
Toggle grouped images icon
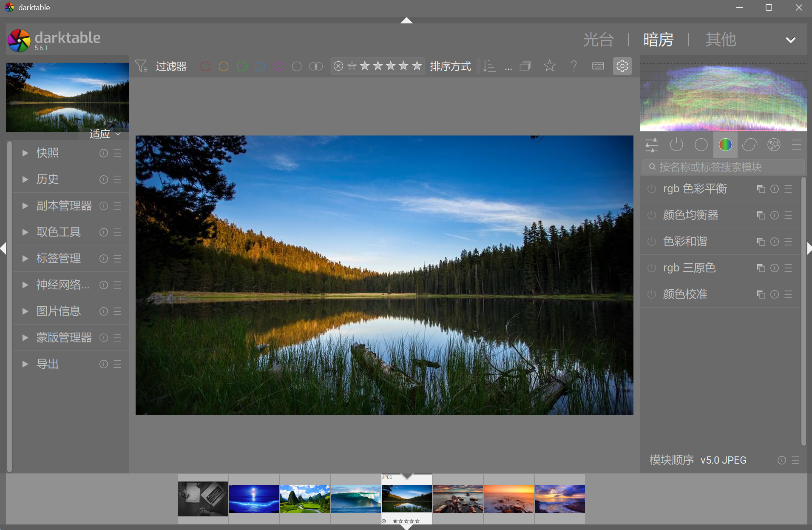(x=525, y=66)
